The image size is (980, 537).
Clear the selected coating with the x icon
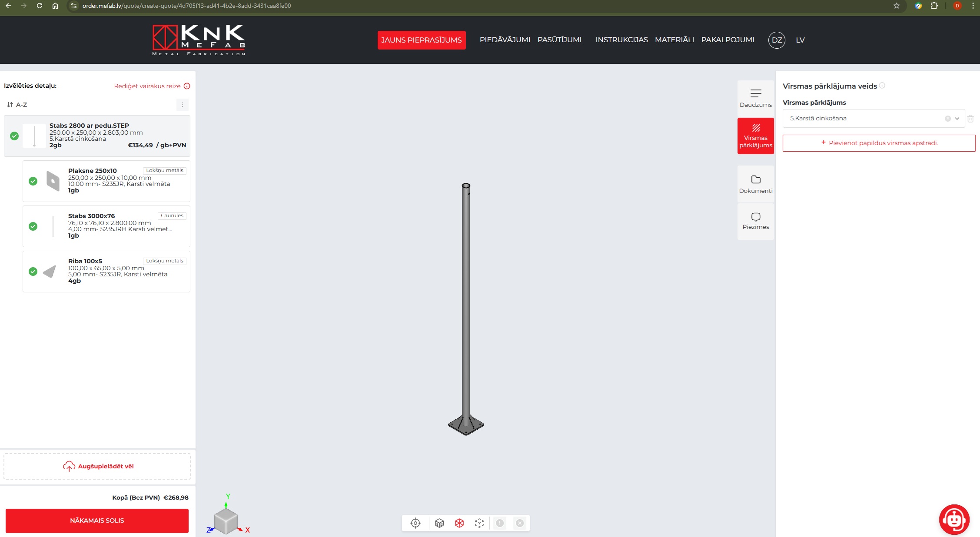(948, 119)
